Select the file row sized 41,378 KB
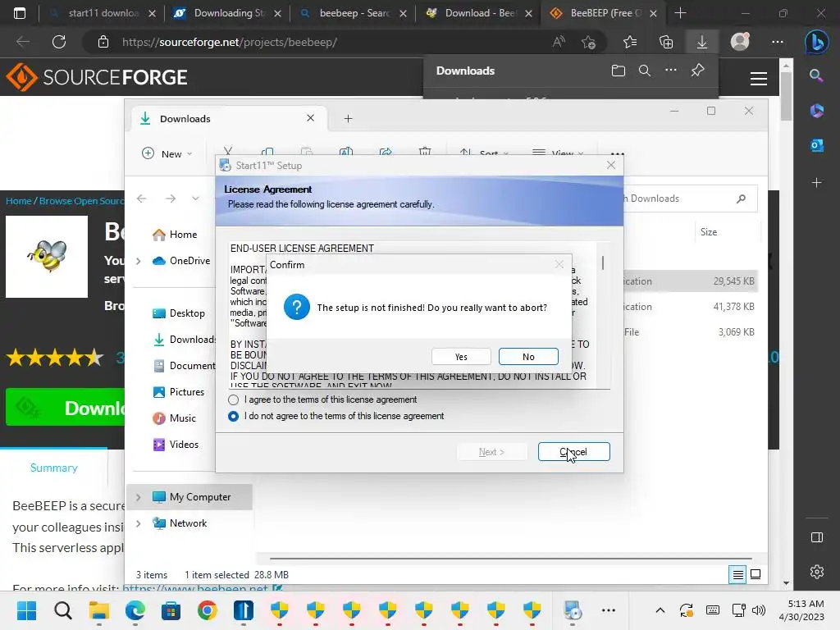The width and height of the screenshot is (840, 630). tap(691, 307)
